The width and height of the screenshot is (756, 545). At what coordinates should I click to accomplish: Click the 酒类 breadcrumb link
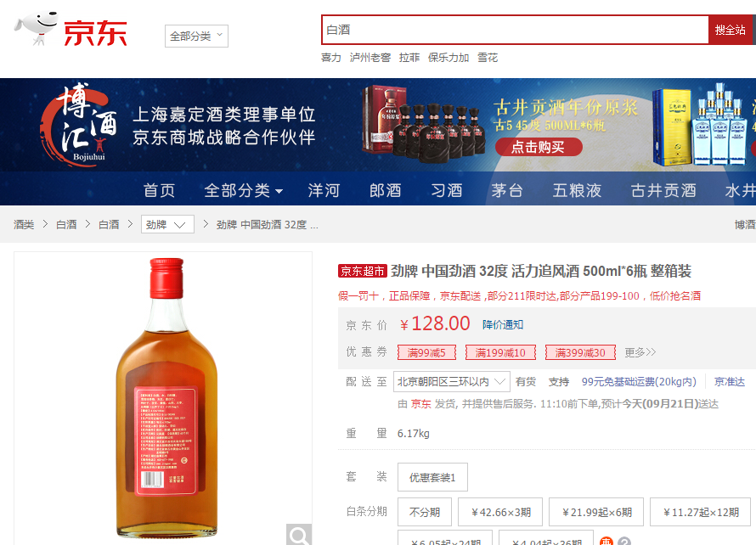pos(24,225)
